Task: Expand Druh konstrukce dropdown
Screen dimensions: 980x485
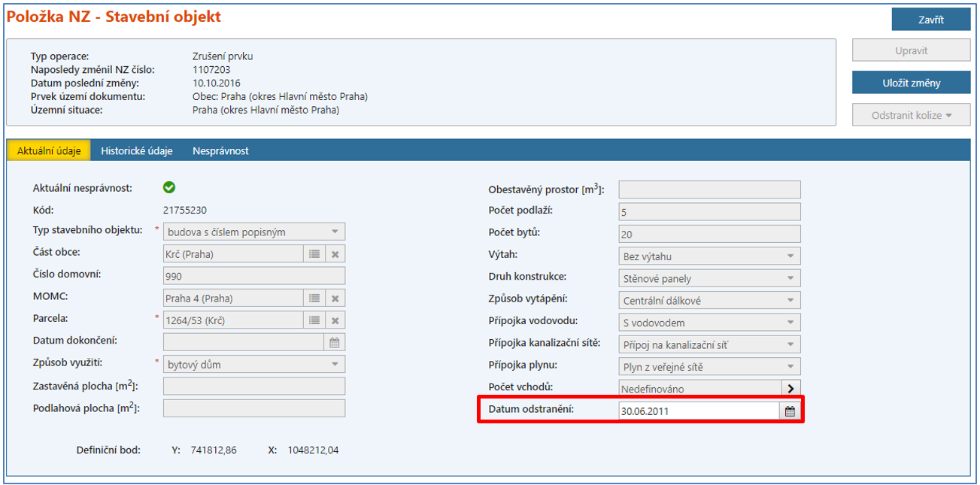Action: (790, 278)
